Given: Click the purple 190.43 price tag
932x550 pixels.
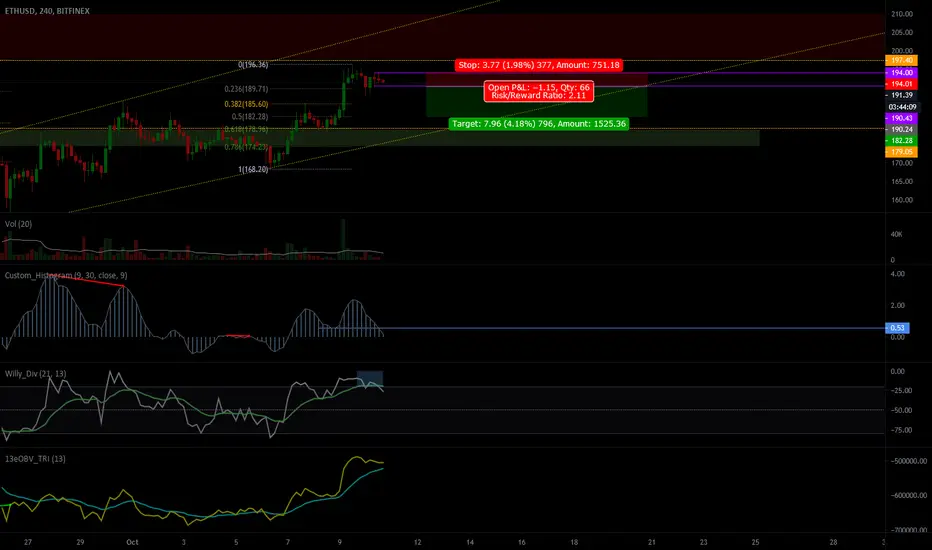Looking at the screenshot, I should click(901, 118).
